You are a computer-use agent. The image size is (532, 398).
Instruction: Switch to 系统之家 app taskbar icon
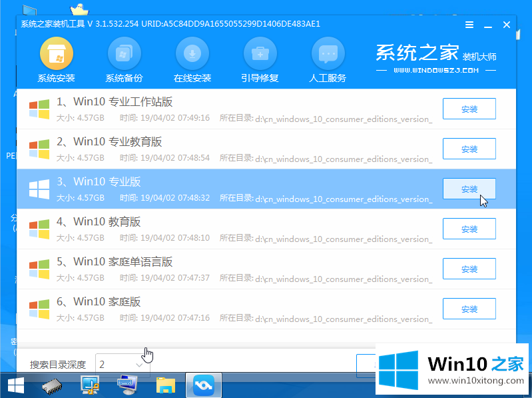click(x=204, y=385)
